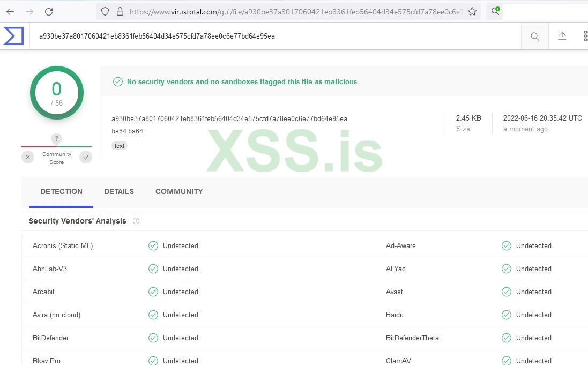Click the browser back arrow
The image size is (588, 365).
pyautogui.click(x=10, y=11)
